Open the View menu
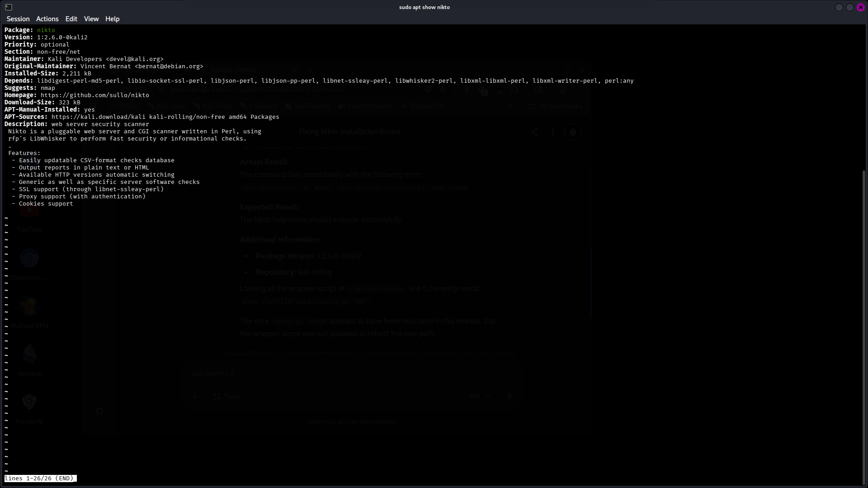The image size is (868, 488). (x=91, y=19)
